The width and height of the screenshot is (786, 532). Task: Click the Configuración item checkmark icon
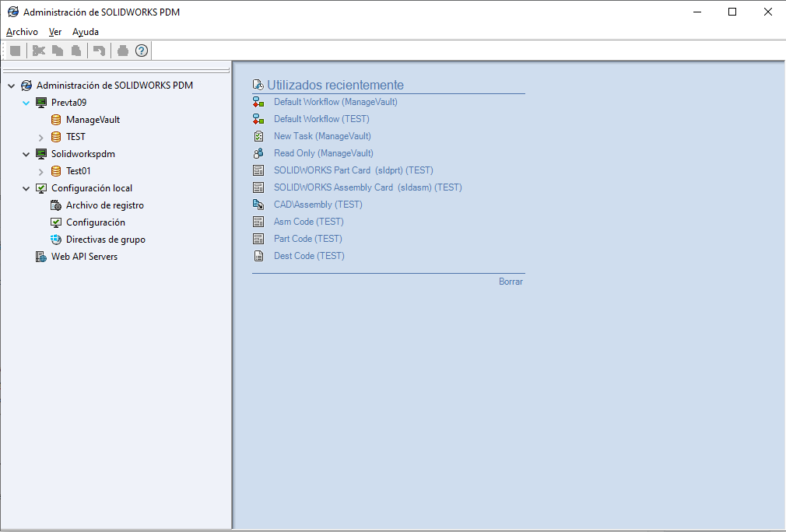click(56, 222)
